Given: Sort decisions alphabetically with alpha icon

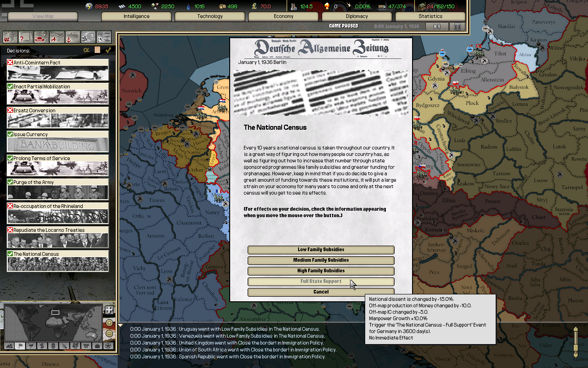Looking at the screenshot, I should pos(86,50).
